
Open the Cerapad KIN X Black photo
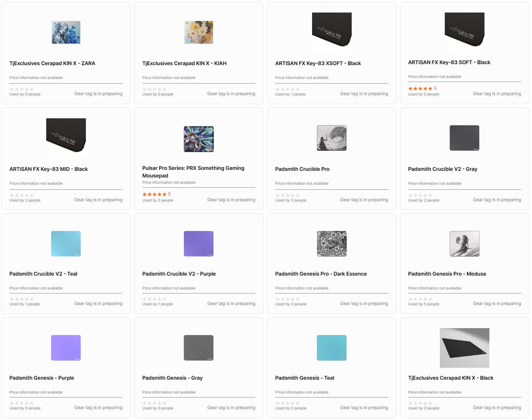465,348
